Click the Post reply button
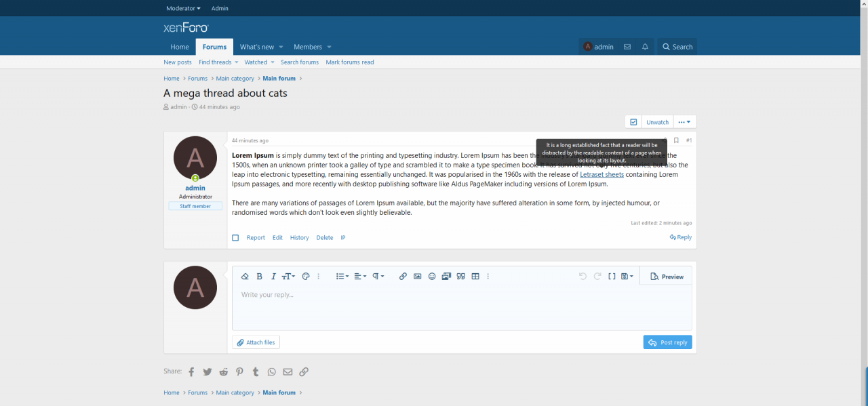Image resolution: width=868 pixels, height=406 pixels. point(667,342)
